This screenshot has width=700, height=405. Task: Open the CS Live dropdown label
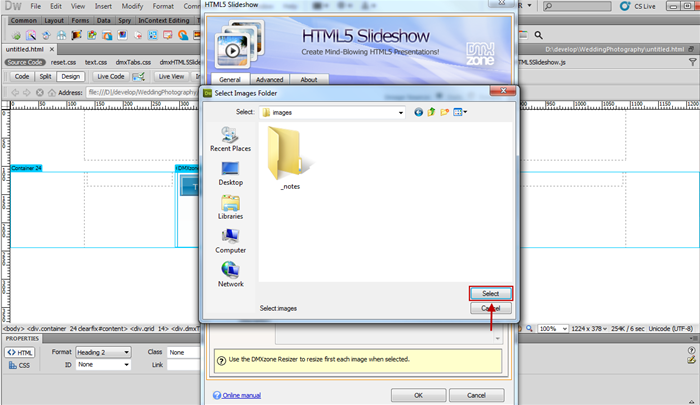(x=645, y=6)
